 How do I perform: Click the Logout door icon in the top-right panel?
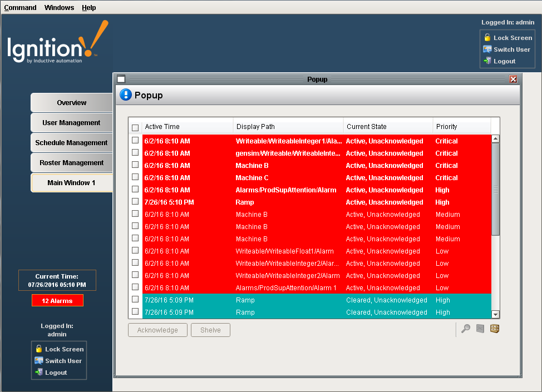[x=487, y=61]
